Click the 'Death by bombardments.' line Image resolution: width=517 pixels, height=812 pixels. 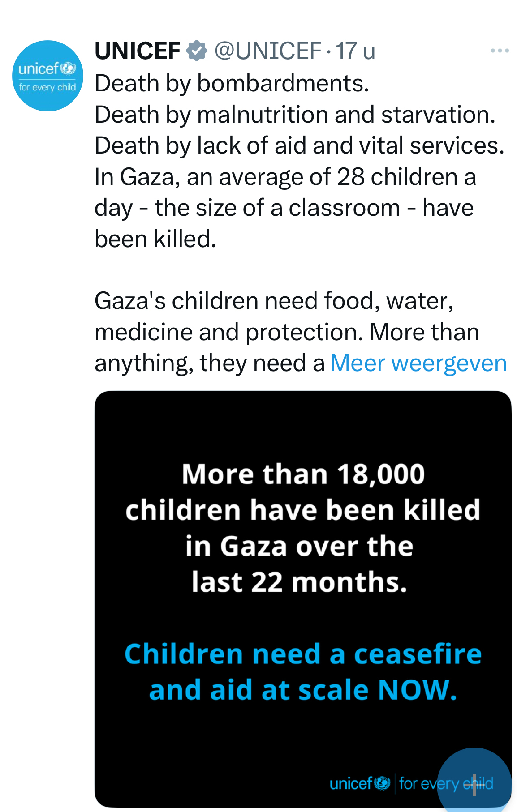(232, 83)
